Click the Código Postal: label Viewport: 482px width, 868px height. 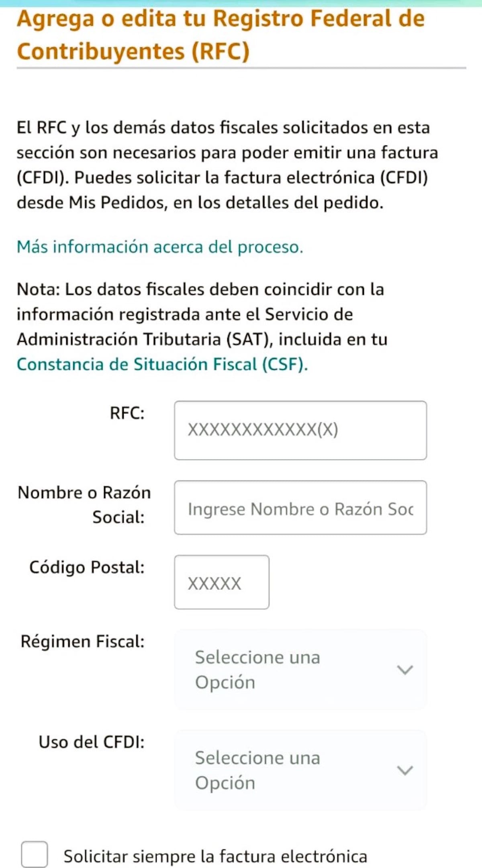pyautogui.click(x=87, y=567)
